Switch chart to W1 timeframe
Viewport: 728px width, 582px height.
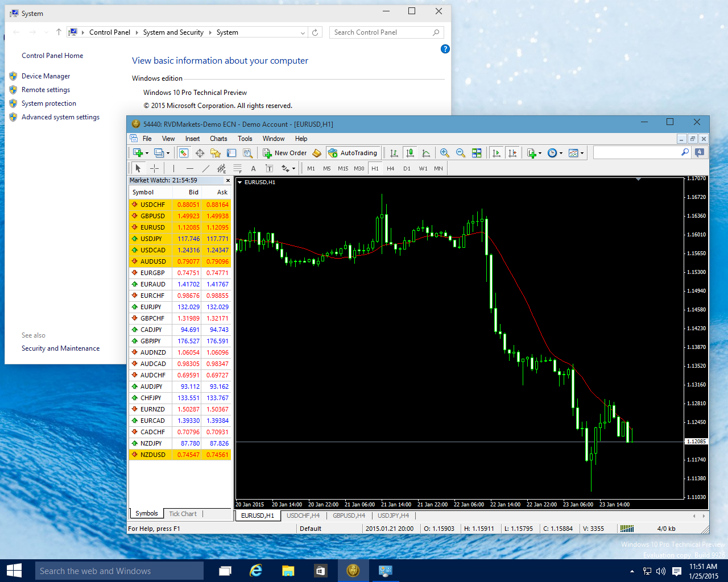click(423, 168)
